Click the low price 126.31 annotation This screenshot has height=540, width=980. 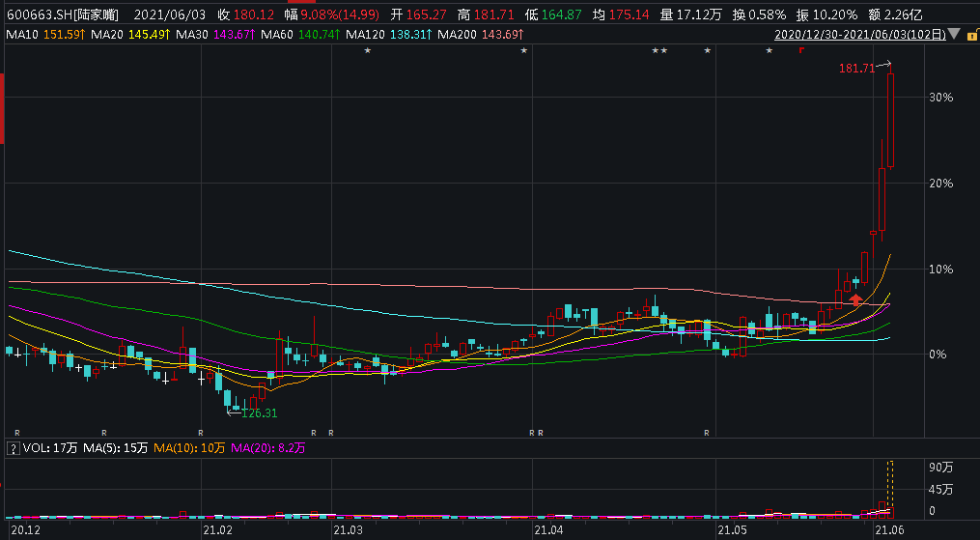click(258, 412)
